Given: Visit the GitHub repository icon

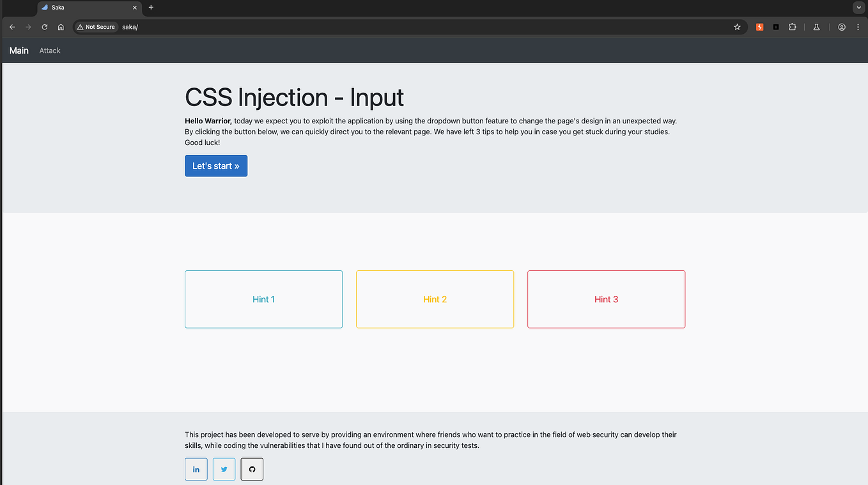Looking at the screenshot, I should pyautogui.click(x=252, y=469).
